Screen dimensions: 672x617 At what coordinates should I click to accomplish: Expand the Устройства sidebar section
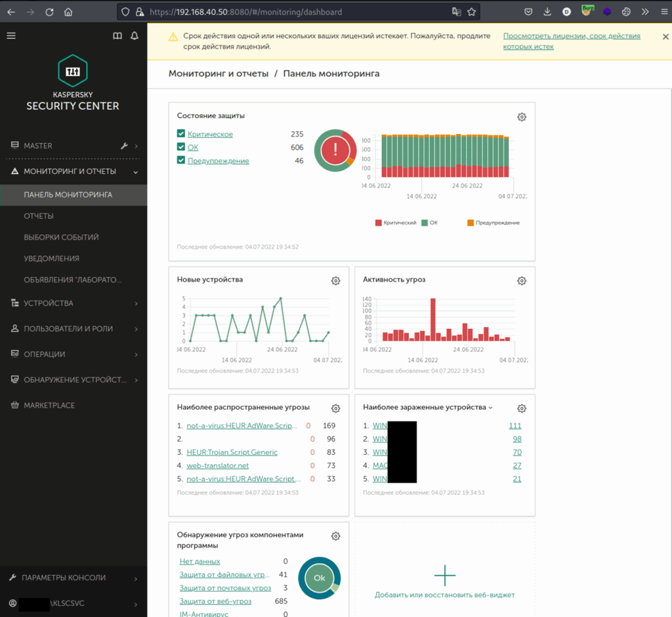point(136,303)
